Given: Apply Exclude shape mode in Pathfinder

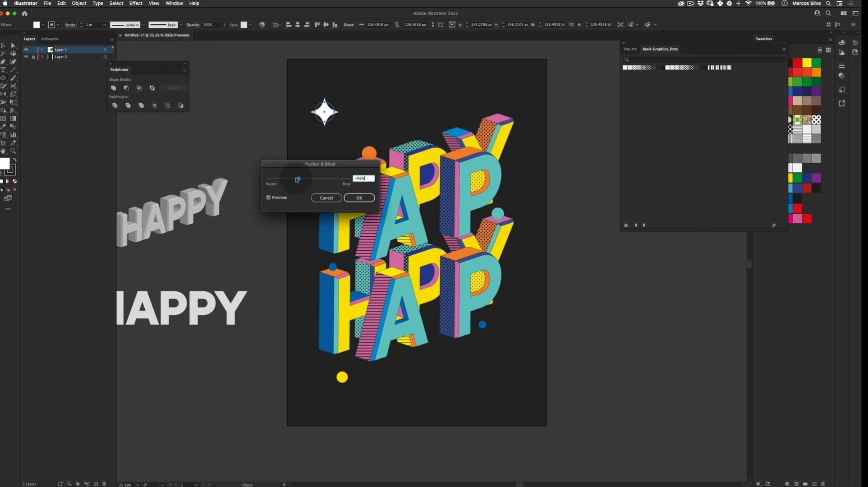Looking at the screenshot, I should click(x=152, y=88).
